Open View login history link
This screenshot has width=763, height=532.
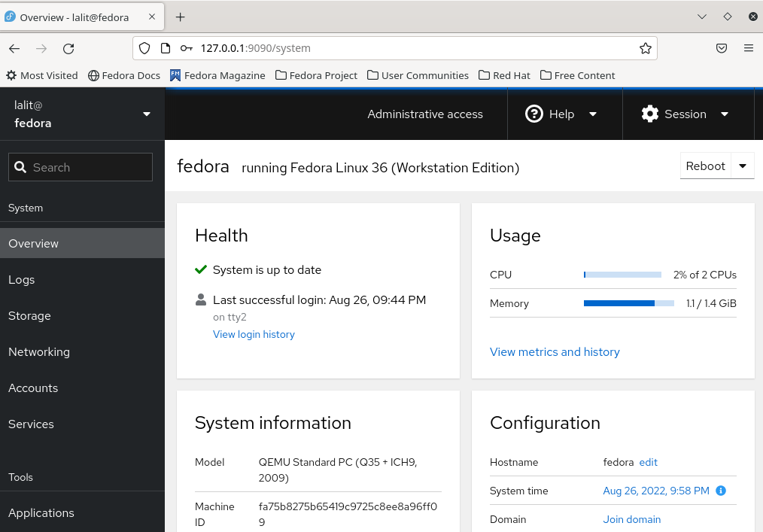pyautogui.click(x=254, y=334)
